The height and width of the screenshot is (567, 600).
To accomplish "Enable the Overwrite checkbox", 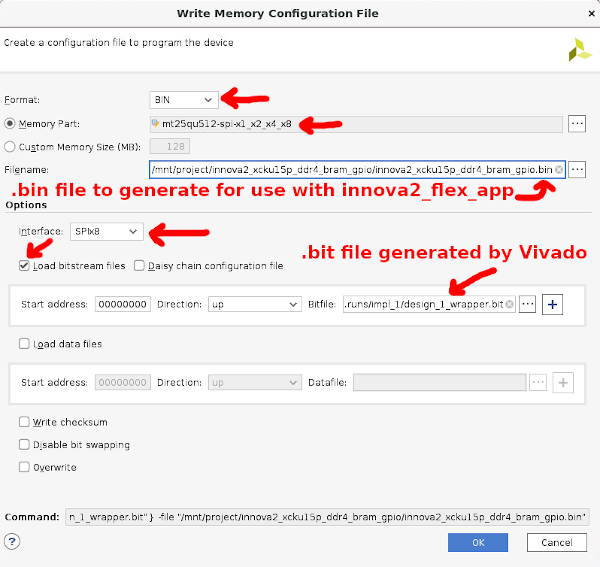I will 24,467.
